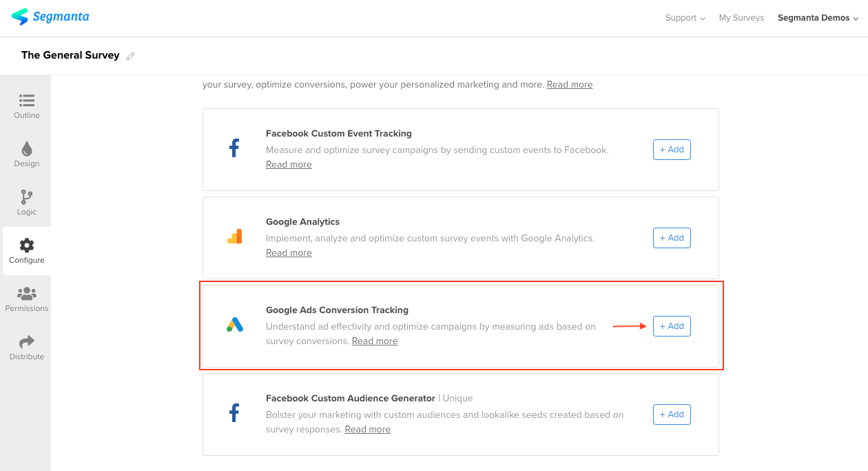
Task: Click the Segmanta logo
Action: (50, 17)
